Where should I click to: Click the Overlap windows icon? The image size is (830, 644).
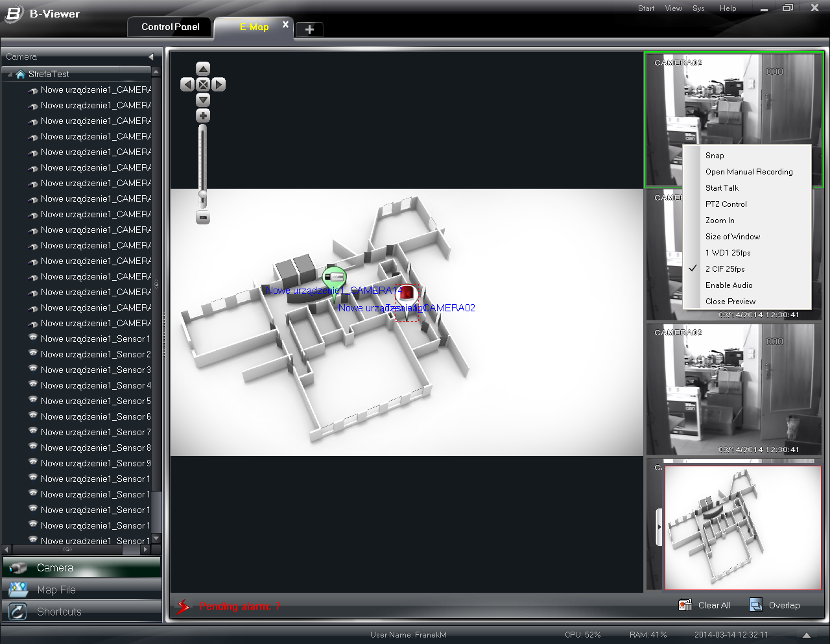click(x=756, y=605)
